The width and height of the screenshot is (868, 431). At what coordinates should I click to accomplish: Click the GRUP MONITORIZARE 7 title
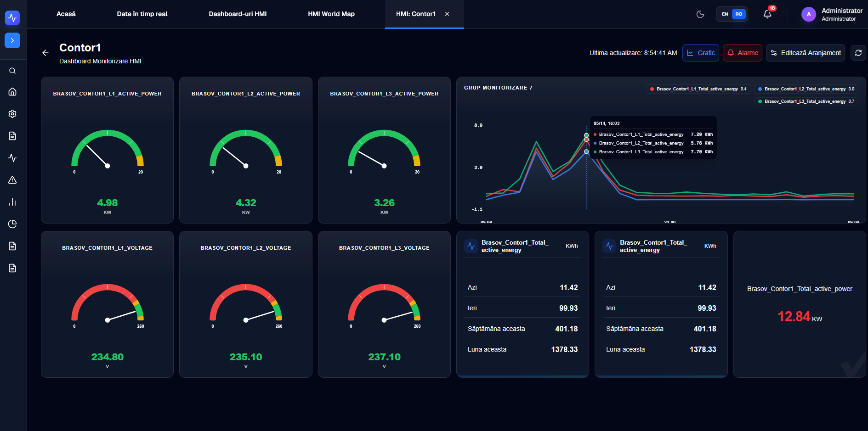pyautogui.click(x=498, y=88)
